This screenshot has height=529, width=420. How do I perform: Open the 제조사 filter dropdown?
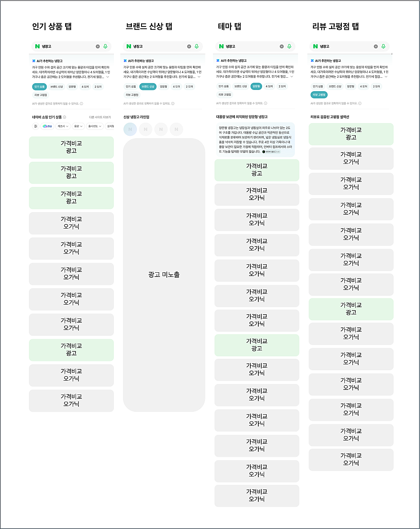click(63, 126)
